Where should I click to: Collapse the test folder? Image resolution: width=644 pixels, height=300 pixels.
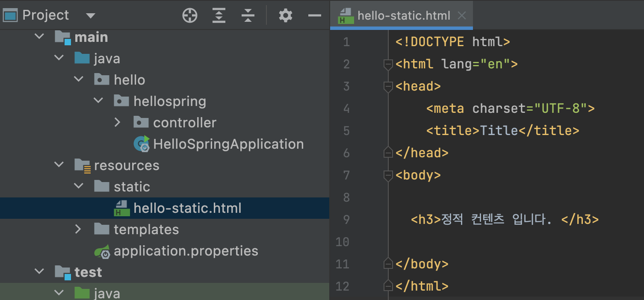tap(40, 272)
